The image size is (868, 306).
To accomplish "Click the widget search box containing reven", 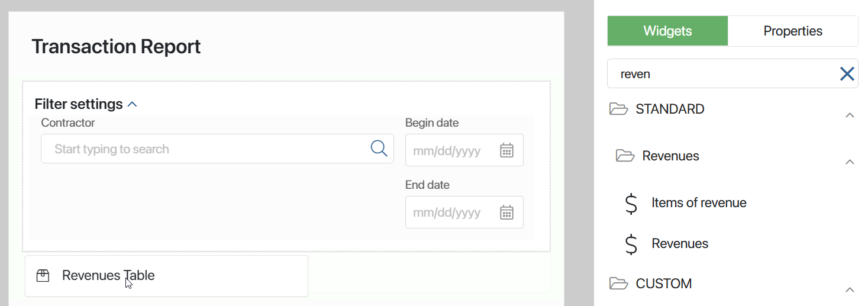I will click(733, 74).
